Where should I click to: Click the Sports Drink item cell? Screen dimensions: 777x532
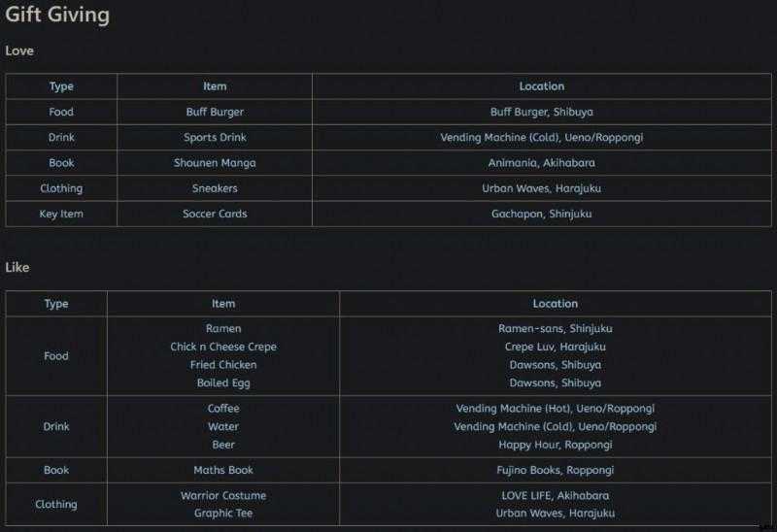pos(215,138)
